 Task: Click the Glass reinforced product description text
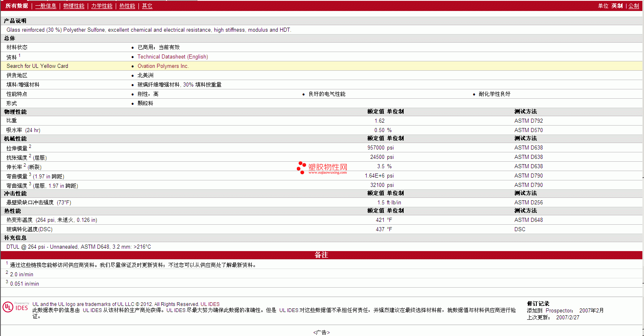point(149,30)
